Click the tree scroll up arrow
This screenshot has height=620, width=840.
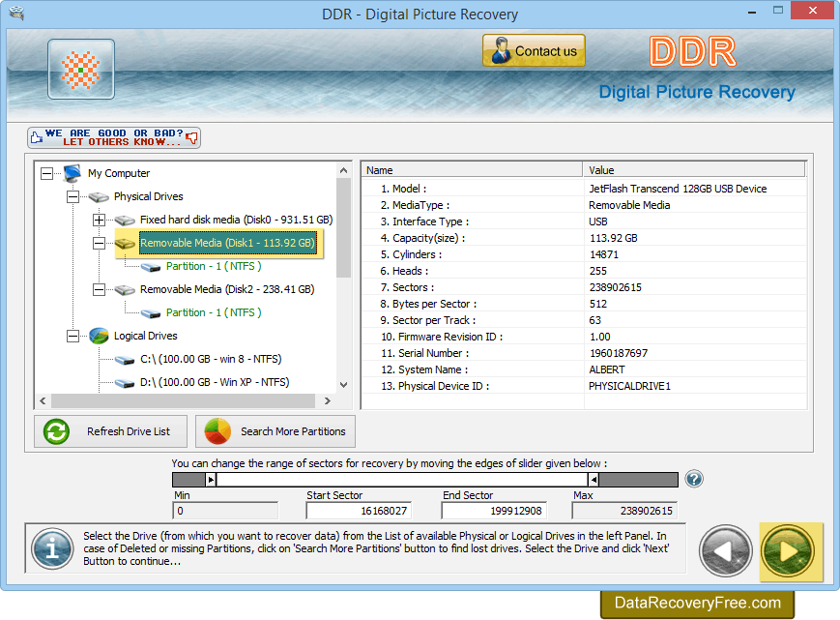[344, 170]
